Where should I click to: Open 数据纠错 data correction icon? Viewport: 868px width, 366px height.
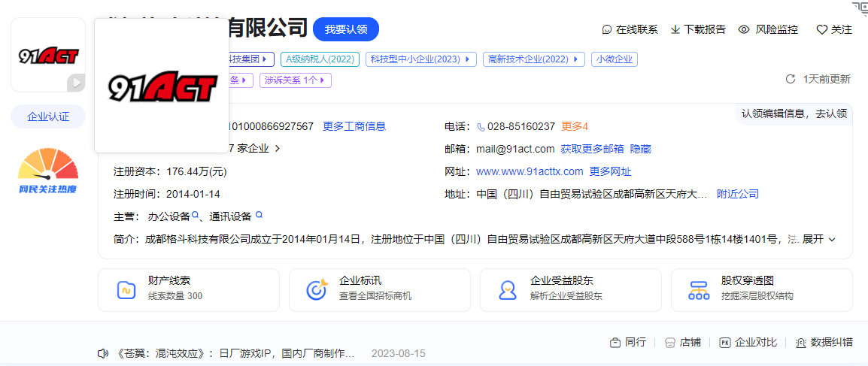tap(800, 342)
